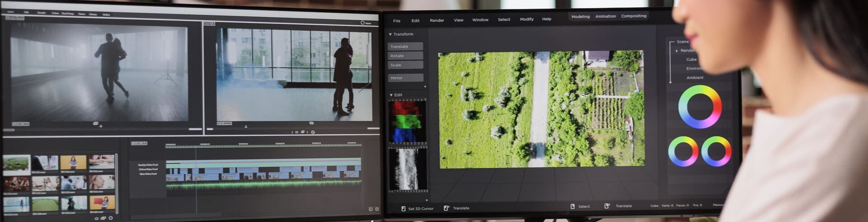Open the Render menu

pyautogui.click(x=437, y=20)
